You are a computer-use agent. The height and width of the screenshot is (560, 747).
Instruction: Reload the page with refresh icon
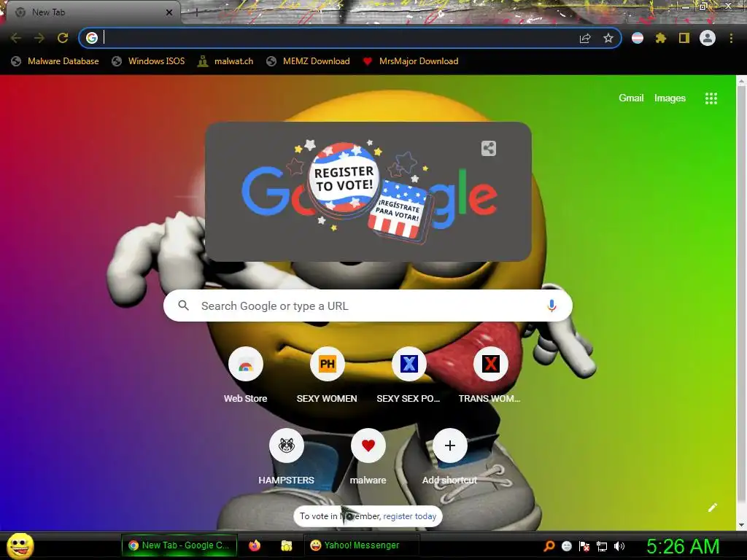coord(63,38)
